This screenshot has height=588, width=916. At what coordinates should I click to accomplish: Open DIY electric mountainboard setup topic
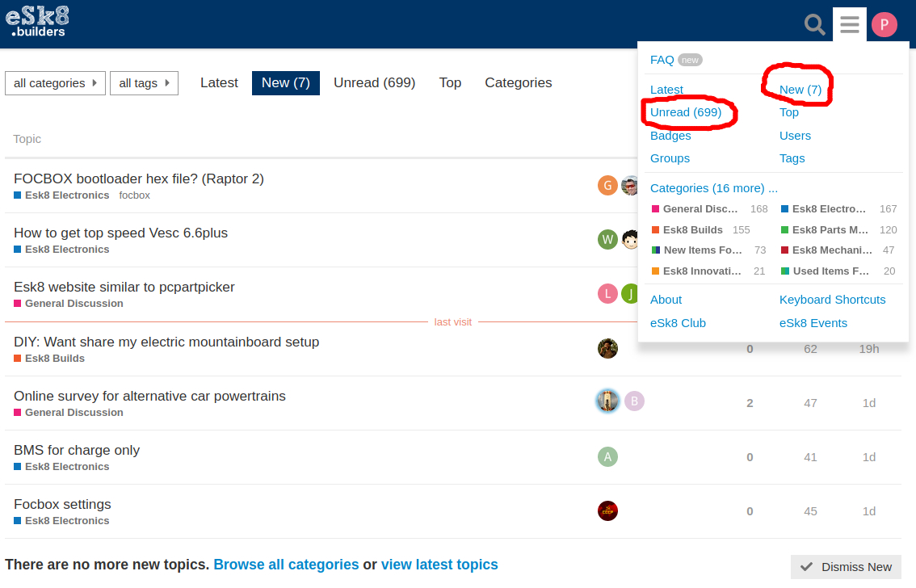[x=166, y=342]
